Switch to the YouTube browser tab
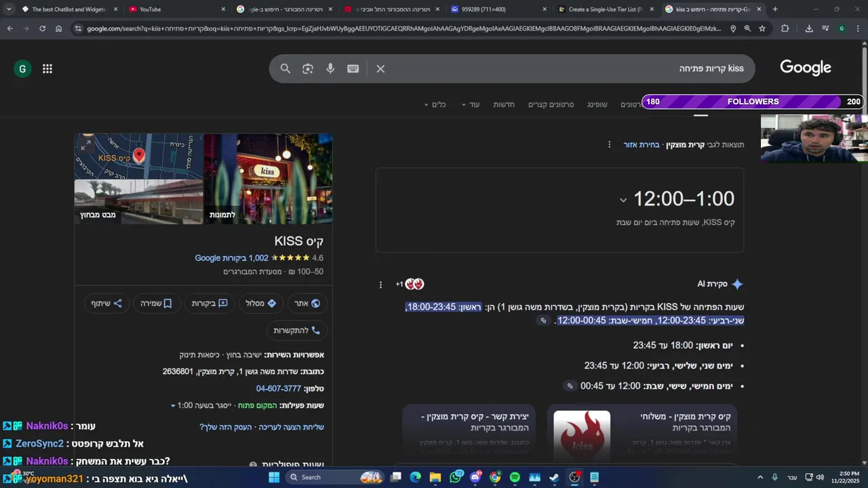Image resolution: width=868 pixels, height=488 pixels. click(x=176, y=9)
